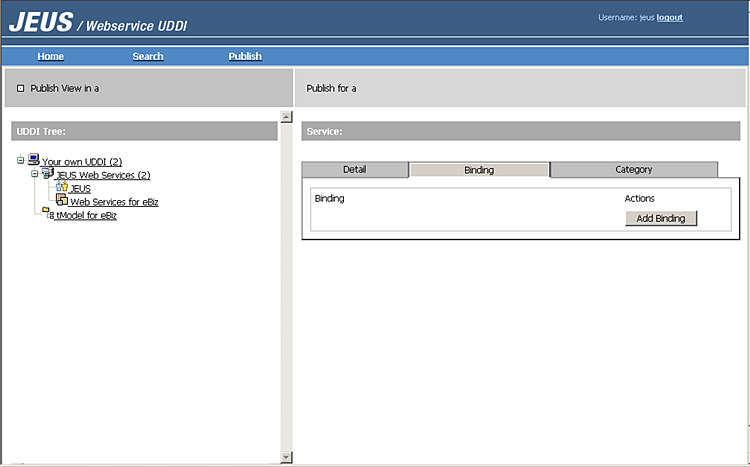750x467 pixels.
Task: Collapse the JEUS Web Services node
Action: point(34,174)
